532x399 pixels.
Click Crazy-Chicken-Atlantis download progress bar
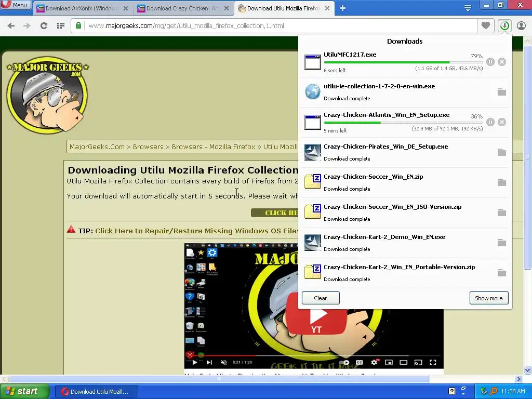coord(403,123)
